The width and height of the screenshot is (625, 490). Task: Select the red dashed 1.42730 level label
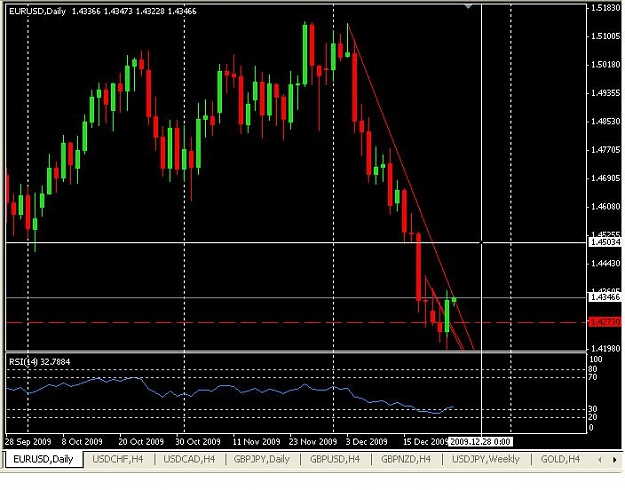pos(605,322)
